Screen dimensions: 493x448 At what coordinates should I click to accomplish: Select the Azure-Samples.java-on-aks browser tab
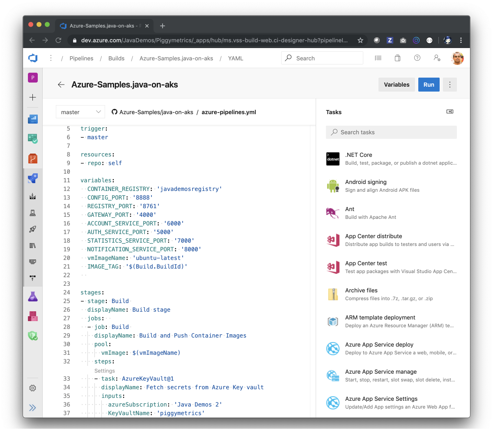point(104,25)
